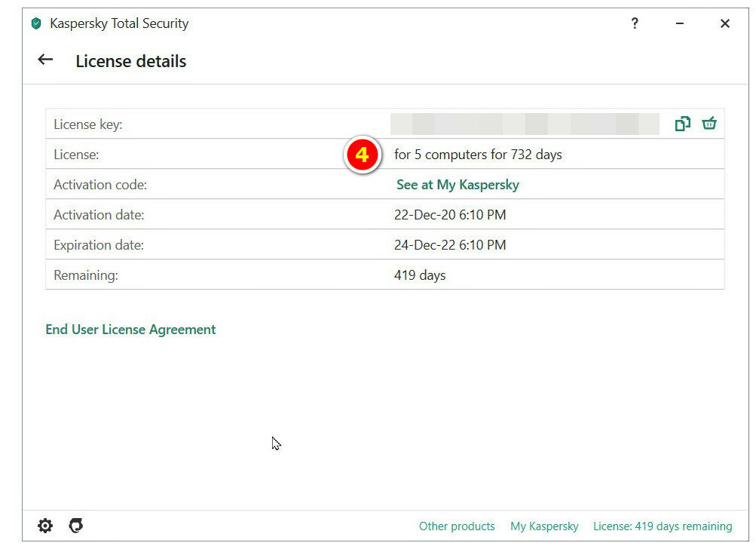Image resolution: width=756 pixels, height=549 pixels.
Task: Minimize the Kaspersky window
Action: (679, 23)
